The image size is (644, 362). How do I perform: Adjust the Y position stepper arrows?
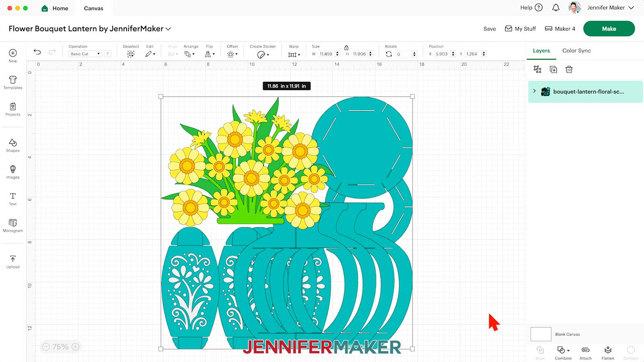[x=484, y=54]
